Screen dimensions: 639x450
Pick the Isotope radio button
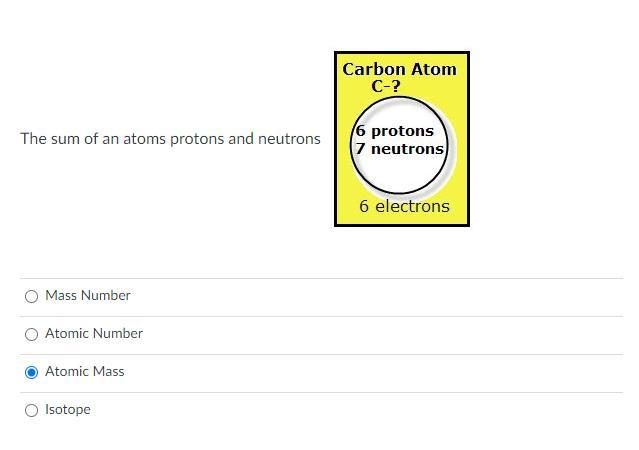click(x=31, y=410)
